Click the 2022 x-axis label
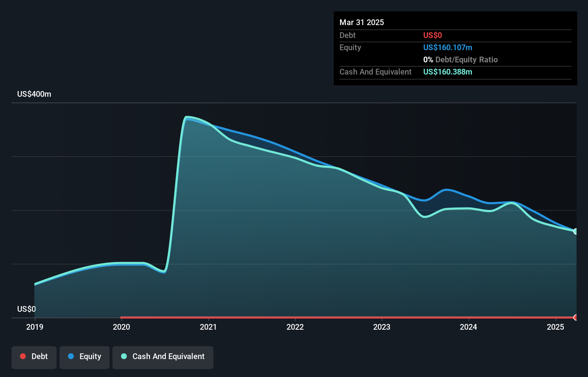The width and height of the screenshot is (588, 377). [x=295, y=327]
